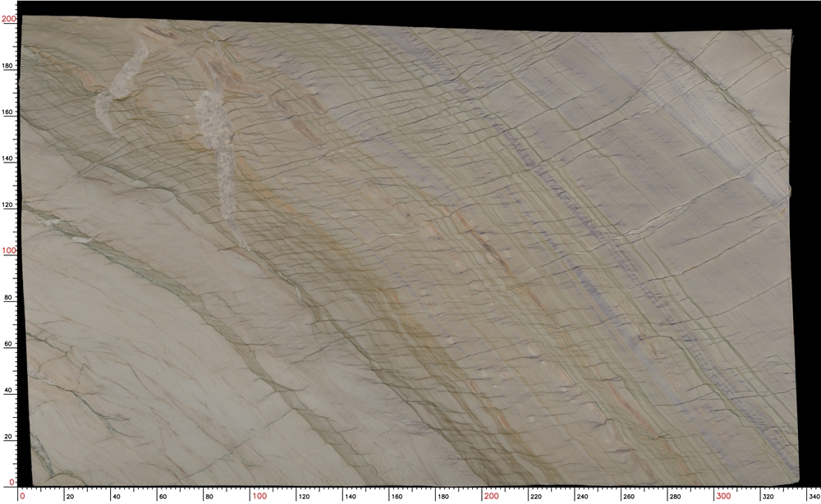Viewport: 821px width, 504px height.
Task: Click the 280 mark on the horizontal ruler
Action: click(x=674, y=497)
